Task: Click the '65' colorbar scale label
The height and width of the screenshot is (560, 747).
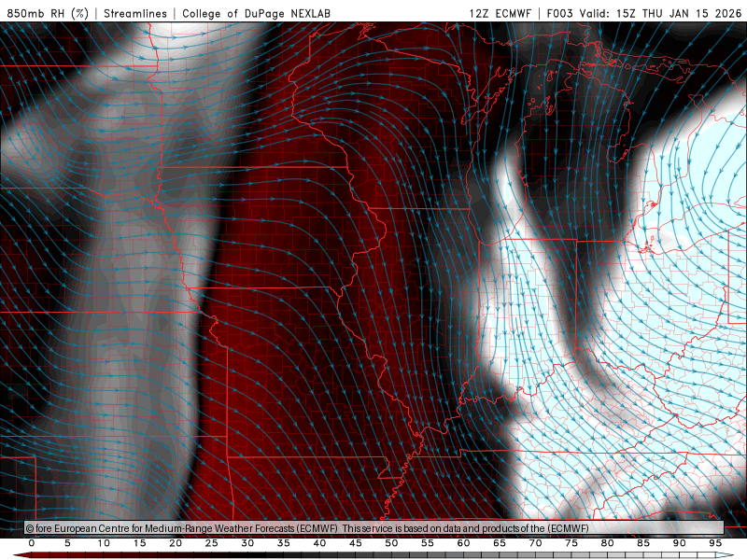Action: [x=500, y=543]
